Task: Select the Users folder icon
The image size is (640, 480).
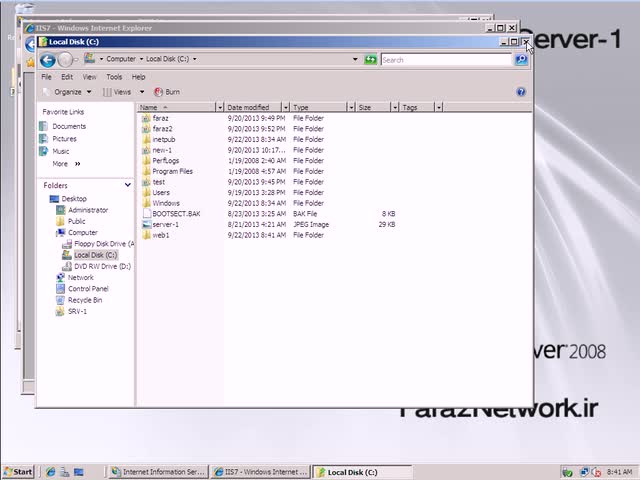Action: (x=146, y=193)
